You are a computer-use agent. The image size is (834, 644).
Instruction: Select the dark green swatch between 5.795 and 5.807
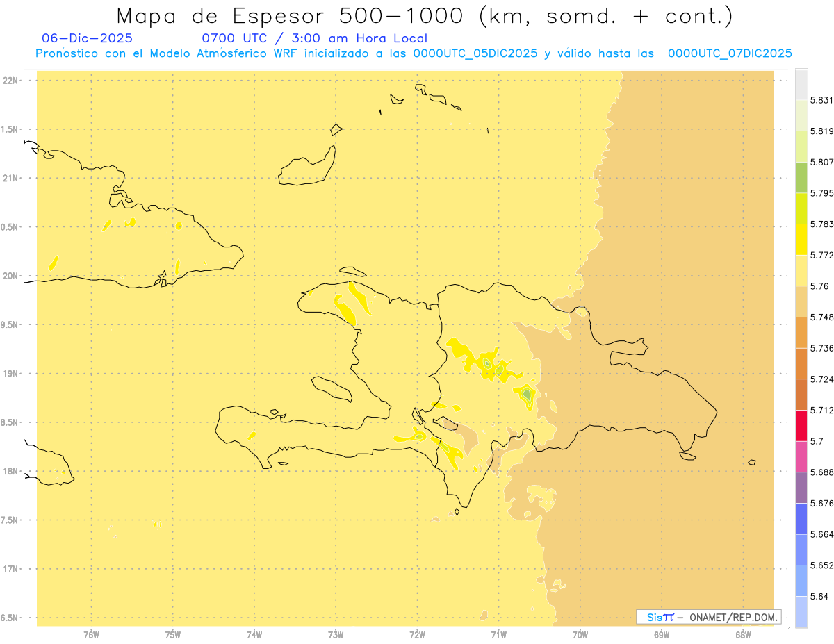[801, 177]
